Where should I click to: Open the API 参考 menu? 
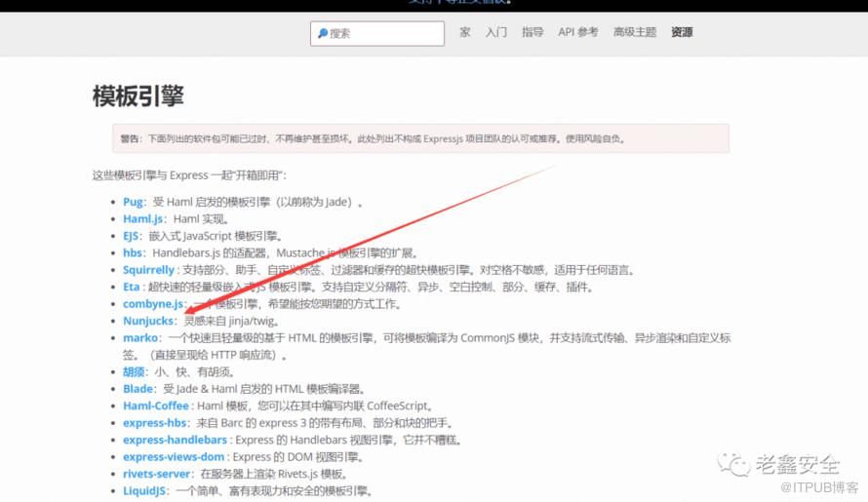pos(578,32)
